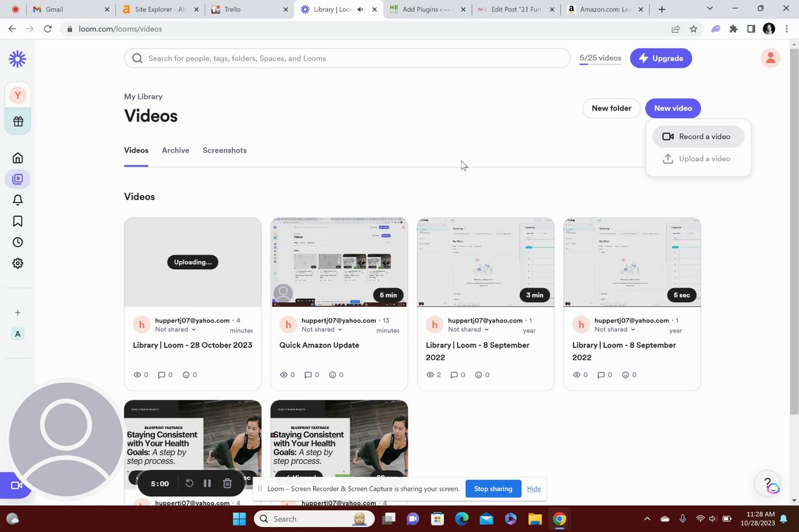Delete recording with the trash icon
Viewport: 799px width, 532px height.
pyautogui.click(x=227, y=483)
